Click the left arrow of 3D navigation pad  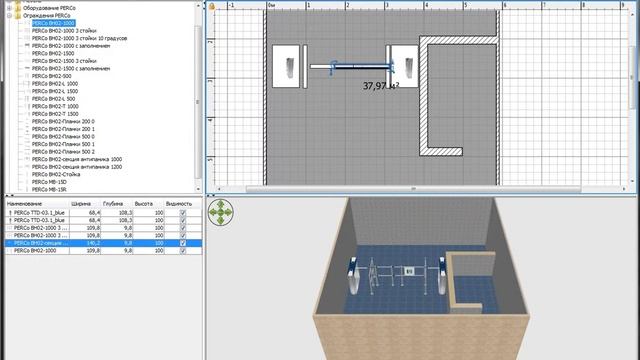click(x=212, y=212)
